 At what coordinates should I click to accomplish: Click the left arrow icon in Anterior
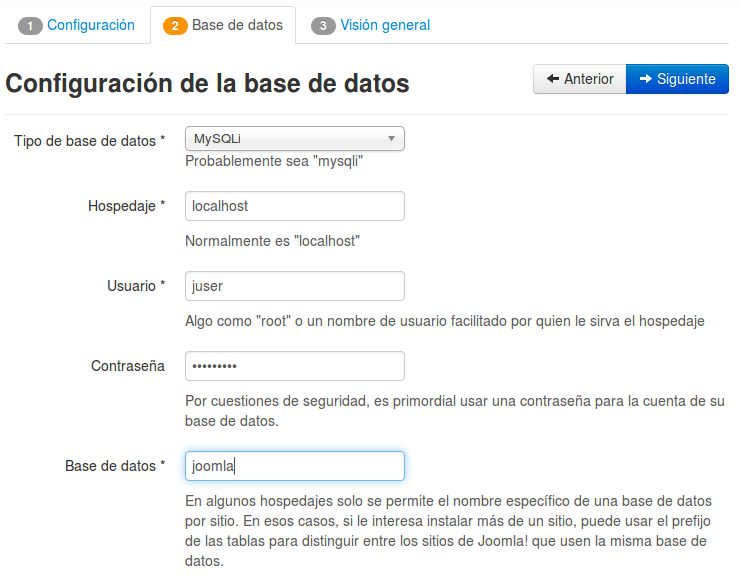click(x=552, y=79)
